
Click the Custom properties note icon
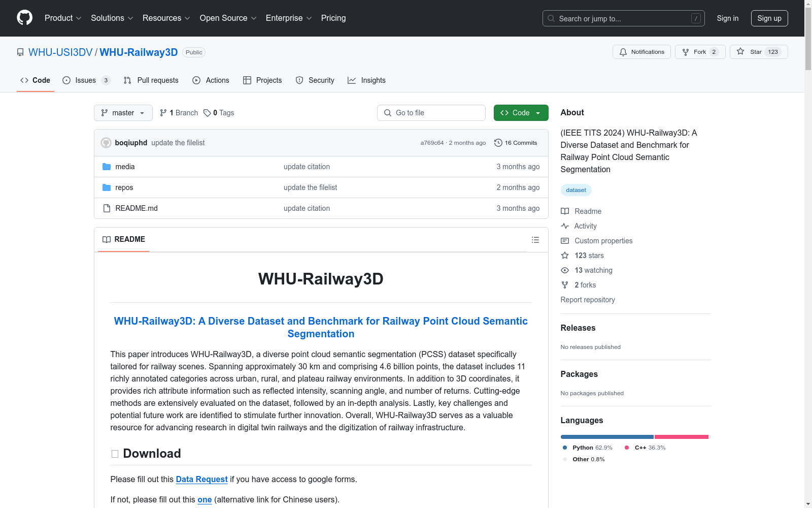coord(565,241)
